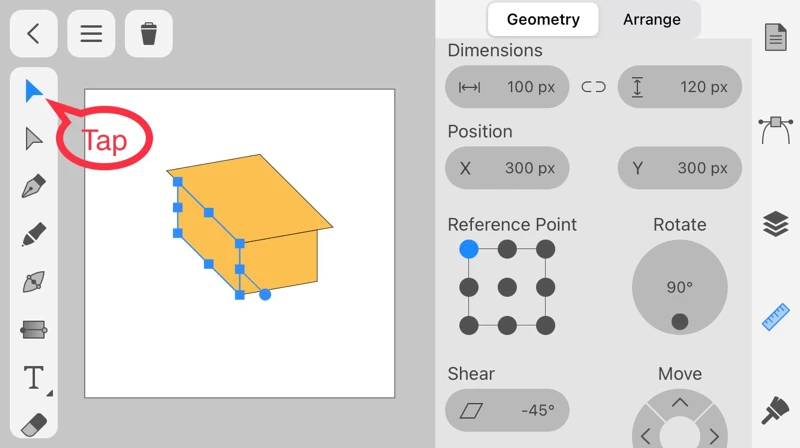This screenshot has height=448, width=800.
Task: Open the ruler geometry panel icon
Action: click(776, 317)
